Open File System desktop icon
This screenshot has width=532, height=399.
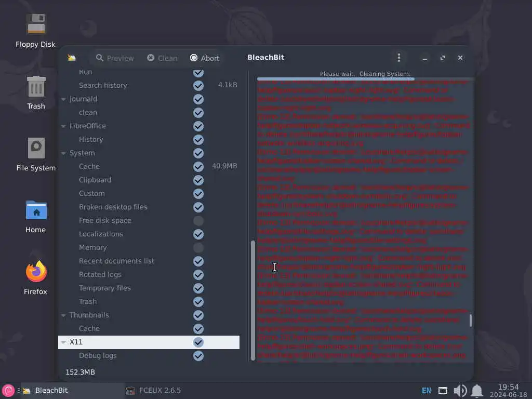click(x=36, y=154)
